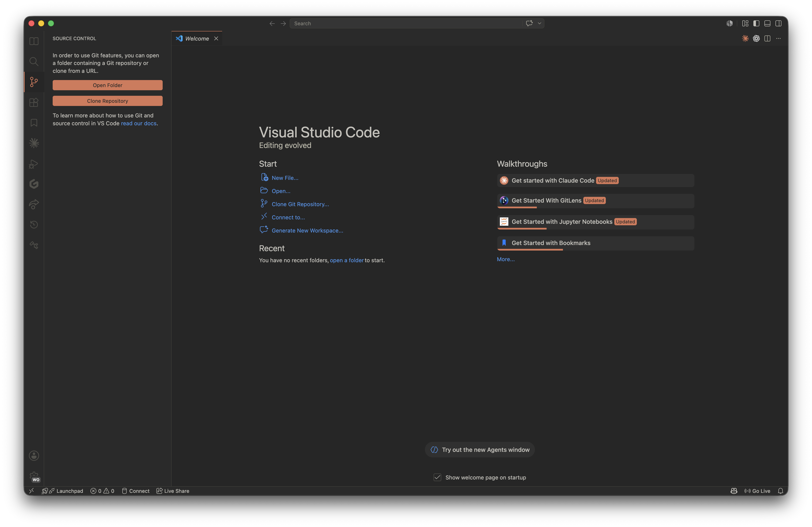The image size is (812, 527).
Task: Open the Get Started with Jupyter Notebooks walkthrough
Action: pos(595,222)
